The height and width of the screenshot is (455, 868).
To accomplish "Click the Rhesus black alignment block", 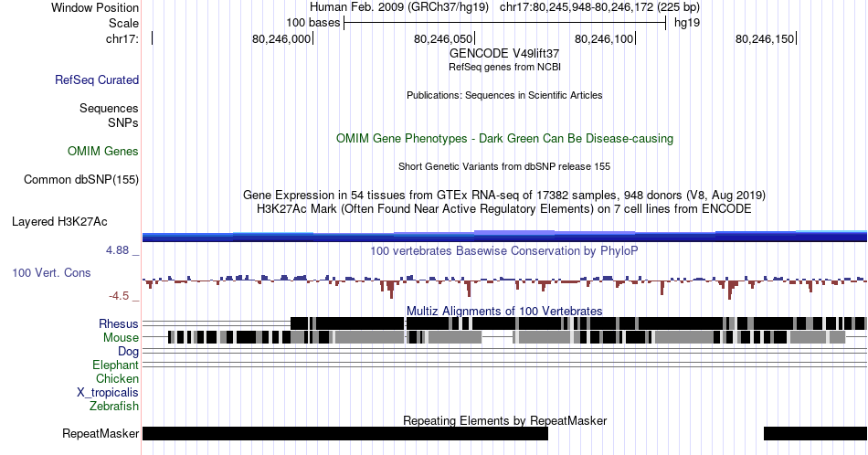I will click(x=578, y=323).
